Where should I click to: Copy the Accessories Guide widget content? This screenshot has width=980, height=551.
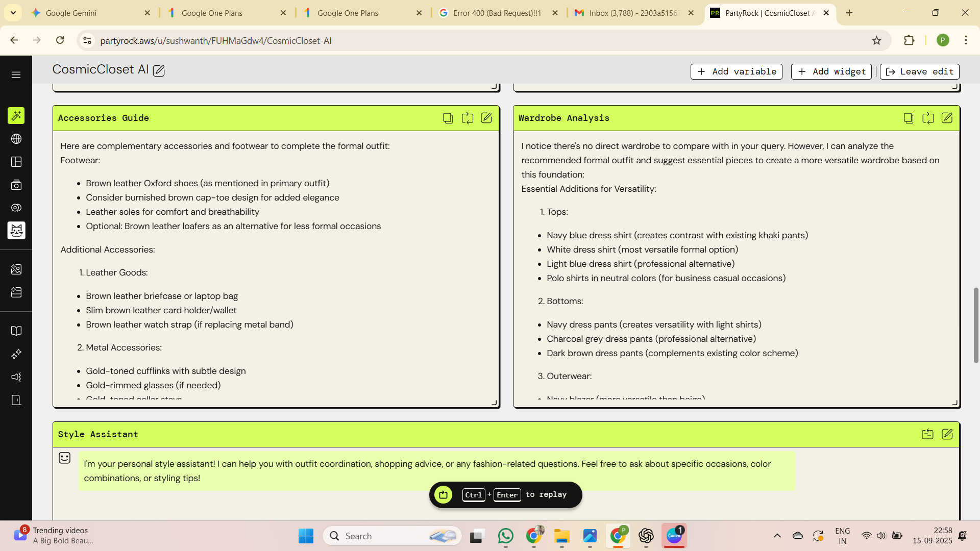coord(448,118)
